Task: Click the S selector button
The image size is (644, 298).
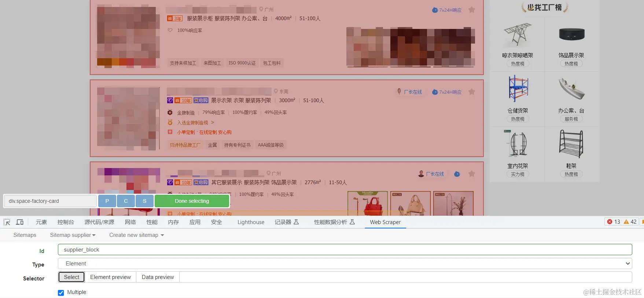Action: (x=144, y=201)
